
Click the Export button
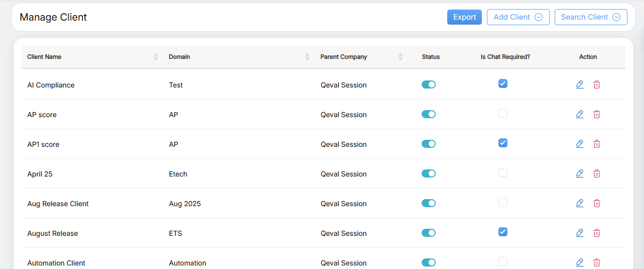point(464,17)
